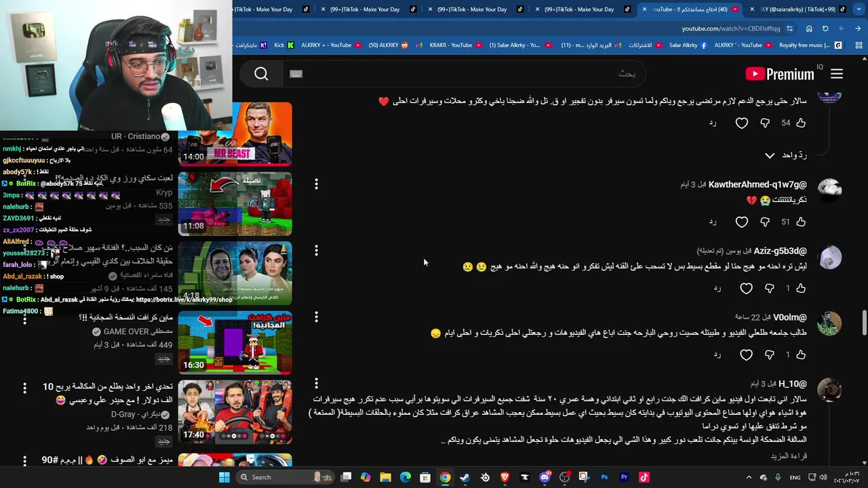Screen dimensions: 868x488
Task: Like @KawtherAhmed comment with 51 likes
Action: click(x=801, y=222)
